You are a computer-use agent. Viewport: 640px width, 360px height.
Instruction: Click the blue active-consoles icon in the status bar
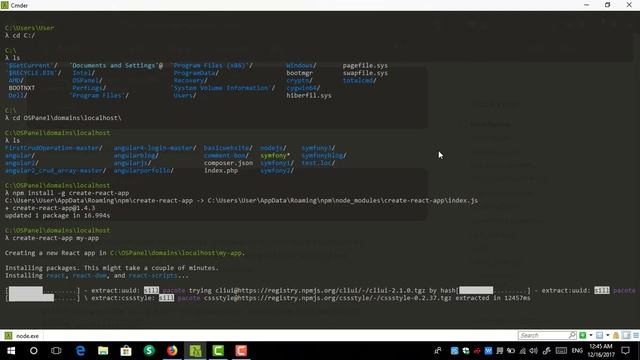[599, 335]
